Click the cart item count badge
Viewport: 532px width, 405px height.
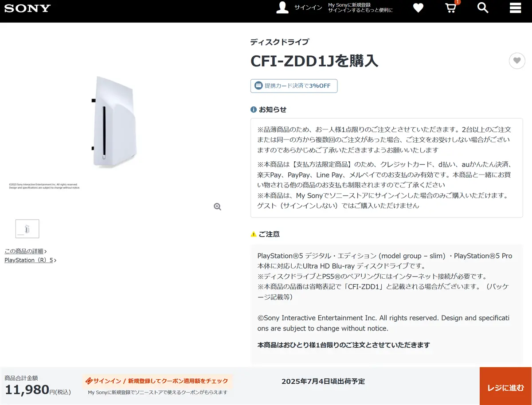pos(458,2)
